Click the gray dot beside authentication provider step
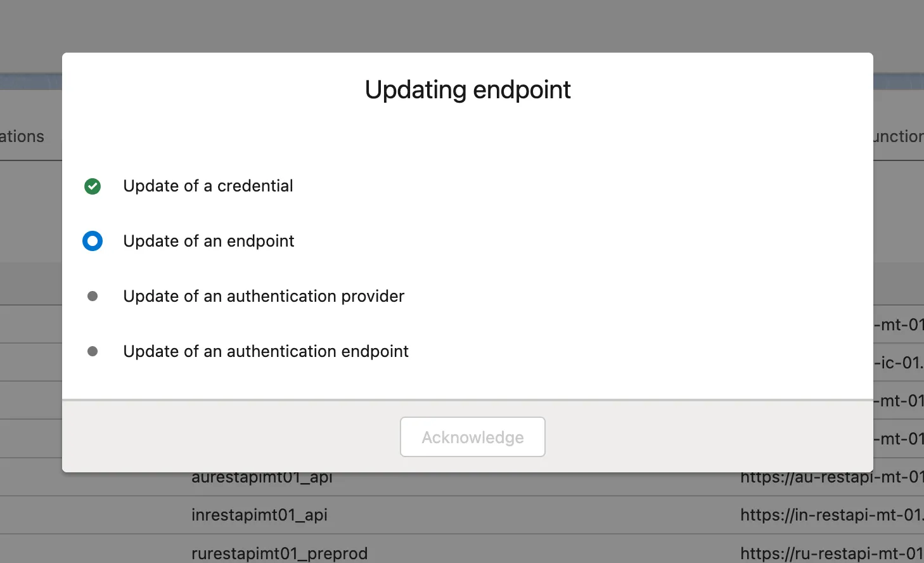This screenshot has height=563, width=924. click(93, 296)
